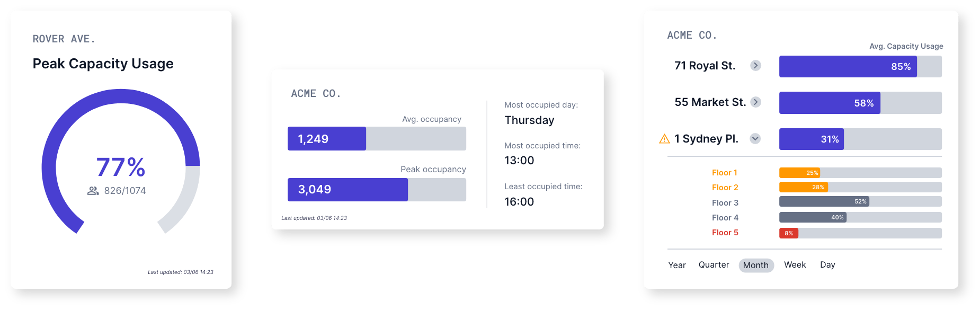Click the 71 Royal St. building name

point(705,66)
